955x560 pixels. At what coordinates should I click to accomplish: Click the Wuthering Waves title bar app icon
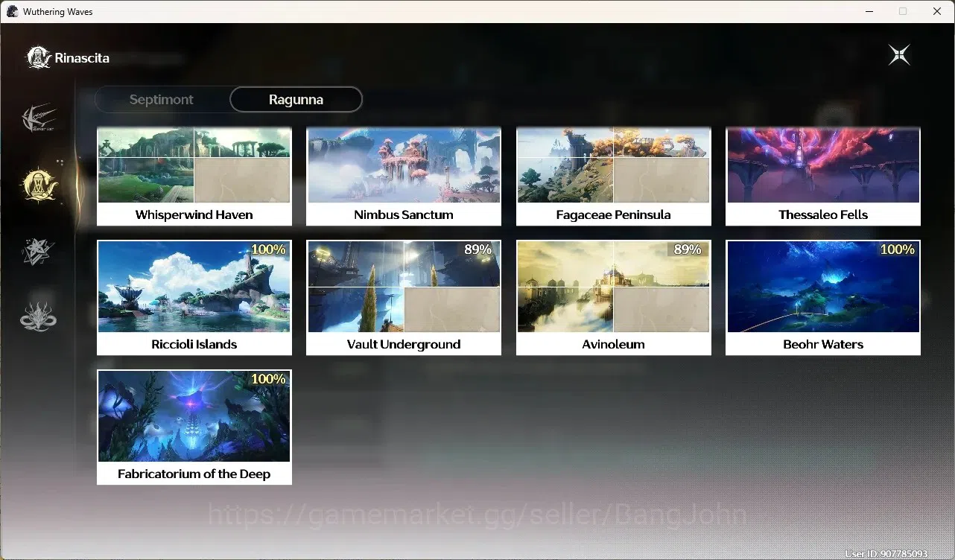(13, 12)
